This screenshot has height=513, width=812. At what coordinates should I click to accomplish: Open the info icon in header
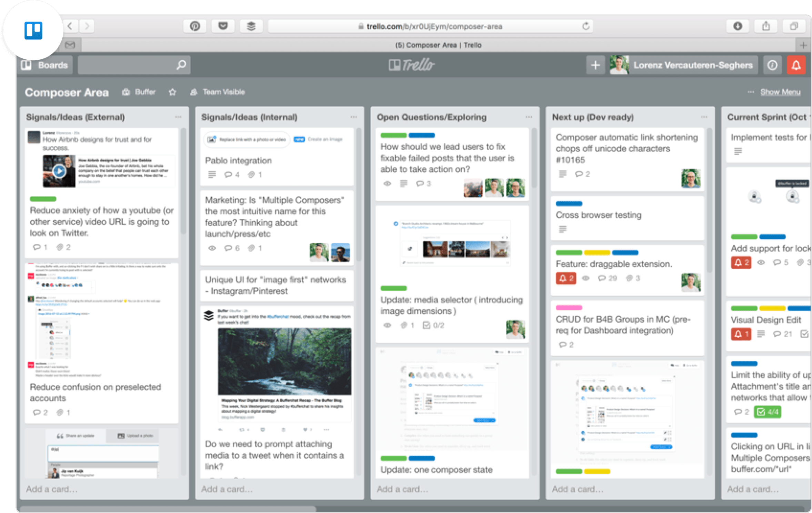pyautogui.click(x=772, y=65)
